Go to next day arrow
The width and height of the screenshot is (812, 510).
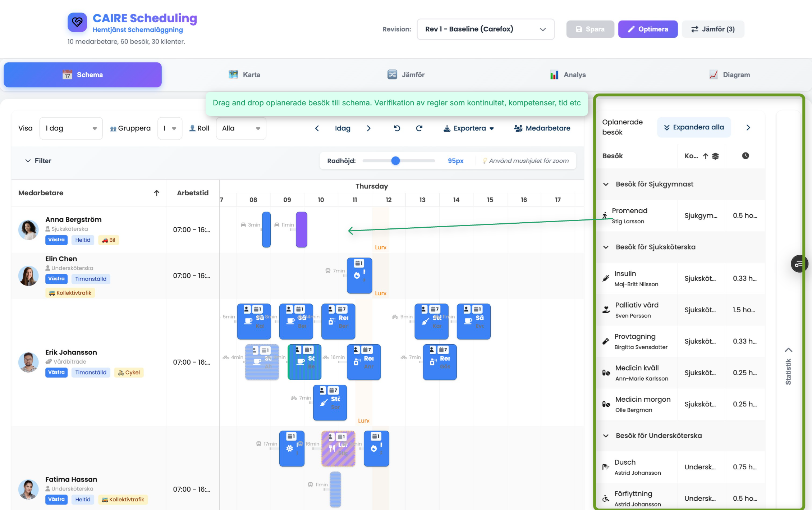[x=368, y=128]
